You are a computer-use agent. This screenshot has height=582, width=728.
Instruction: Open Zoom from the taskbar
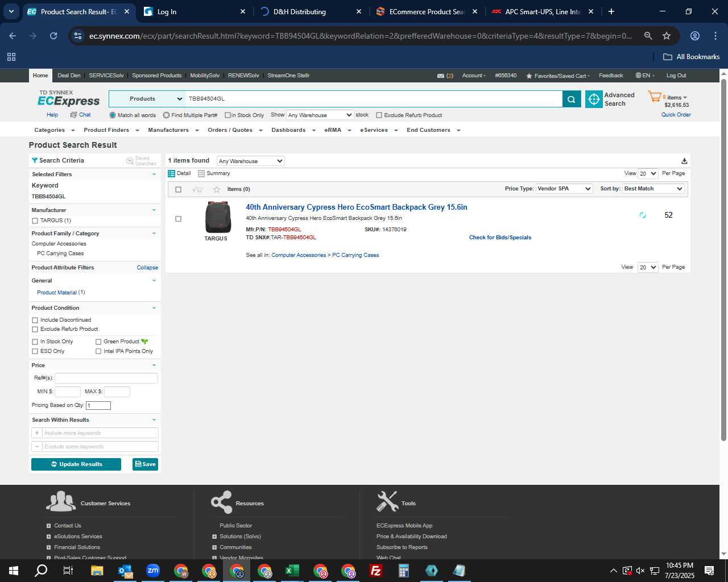(153, 571)
